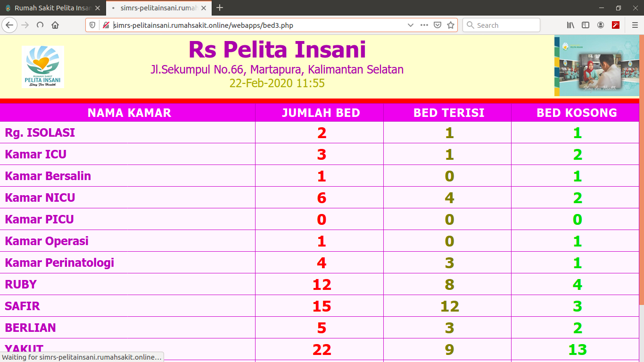Select the Kamar Perinatologi row name

point(59,263)
